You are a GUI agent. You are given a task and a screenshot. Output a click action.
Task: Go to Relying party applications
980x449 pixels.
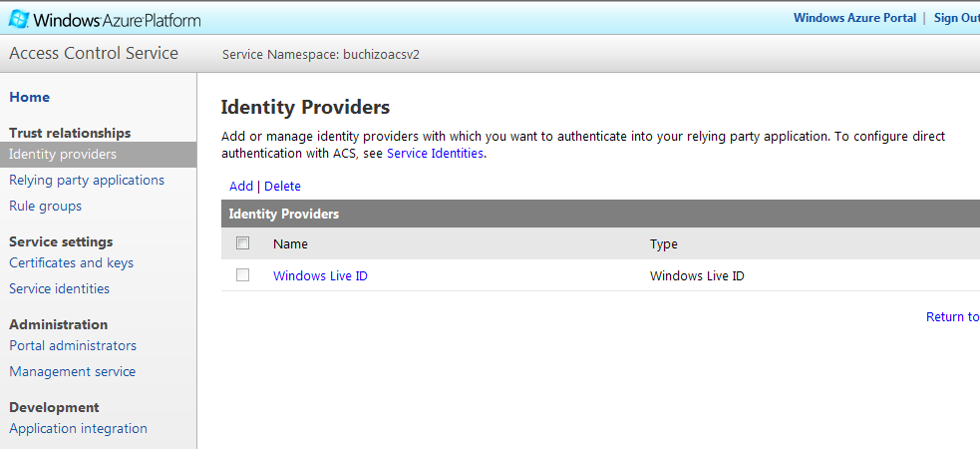click(x=87, y=181)
